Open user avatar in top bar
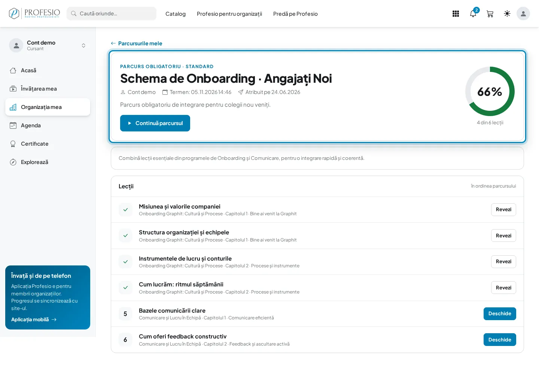 (523, 14)
